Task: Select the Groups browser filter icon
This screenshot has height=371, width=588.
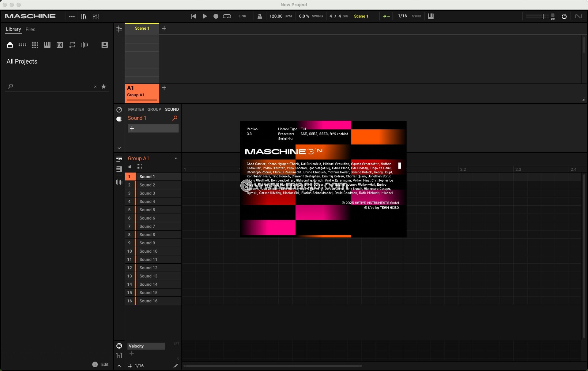Action: coord(22,45)
